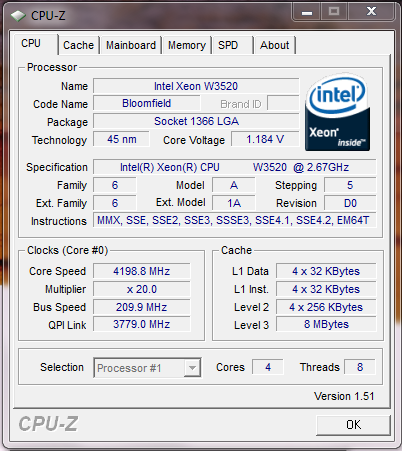Viewport: 402px width, 451px height.
Task: Click the OK button
Action: [x=353, y=425]
